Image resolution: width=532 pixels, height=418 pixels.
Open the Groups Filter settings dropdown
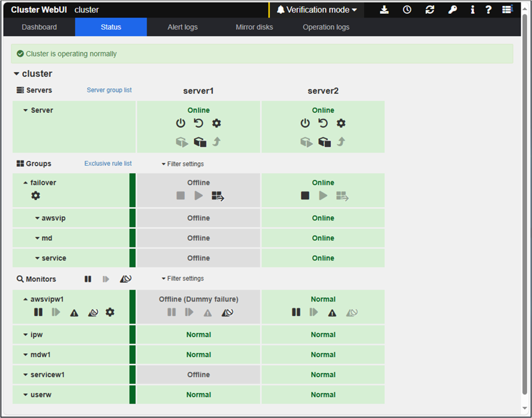[183, 164]
